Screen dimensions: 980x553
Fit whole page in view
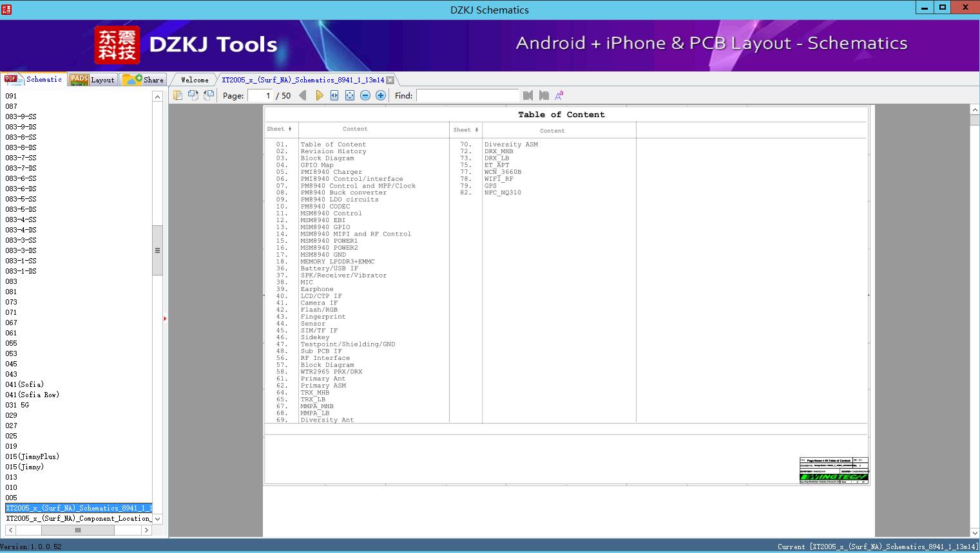click(x=350, y=95)
